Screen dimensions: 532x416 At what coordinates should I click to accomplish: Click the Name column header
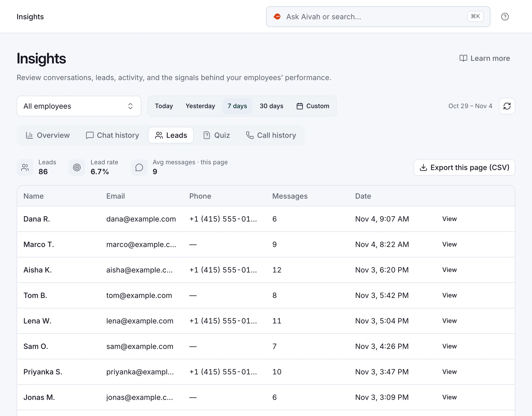[34, 196]
